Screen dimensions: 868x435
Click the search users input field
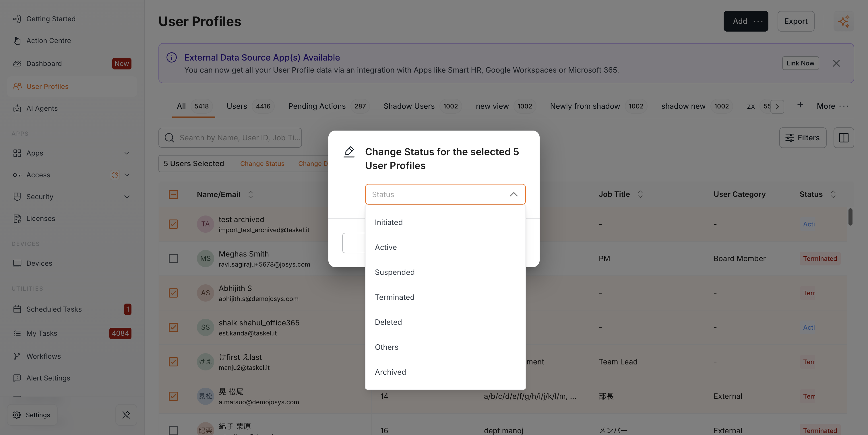tap(230, 138)
